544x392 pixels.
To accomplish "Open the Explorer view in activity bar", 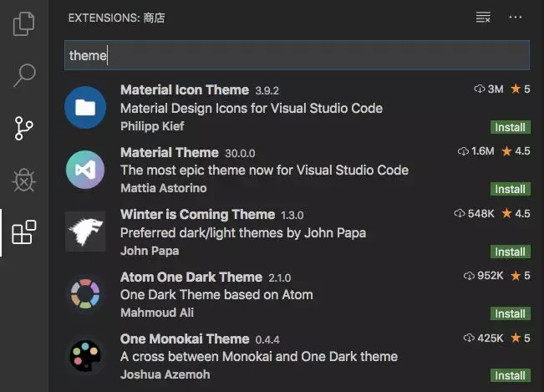I will 24,23.
